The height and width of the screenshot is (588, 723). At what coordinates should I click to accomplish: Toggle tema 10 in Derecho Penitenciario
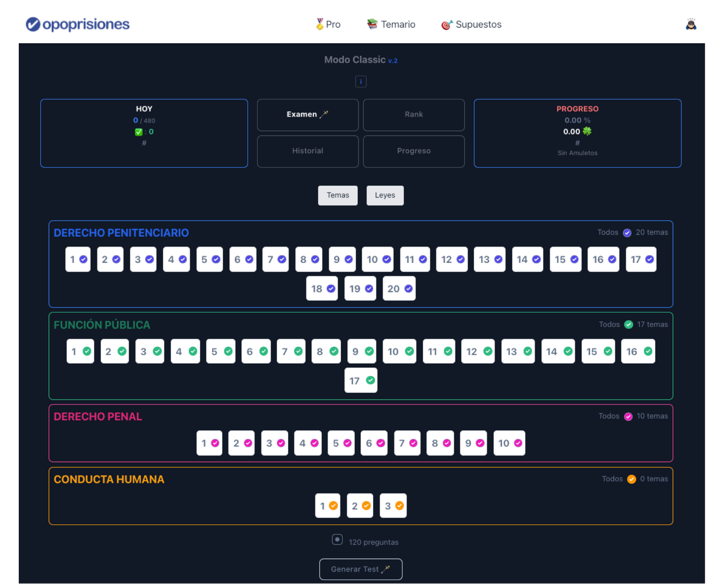pyautogui.click(x=378, y=259)
